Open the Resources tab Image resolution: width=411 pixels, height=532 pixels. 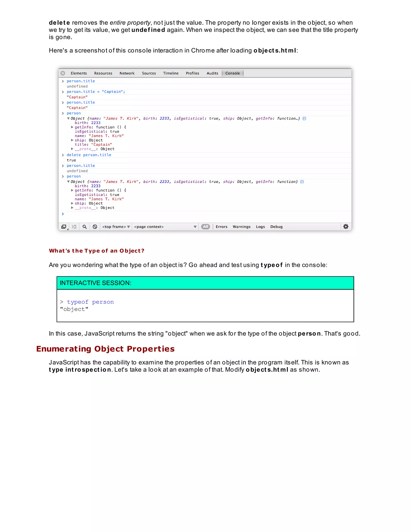103,73
